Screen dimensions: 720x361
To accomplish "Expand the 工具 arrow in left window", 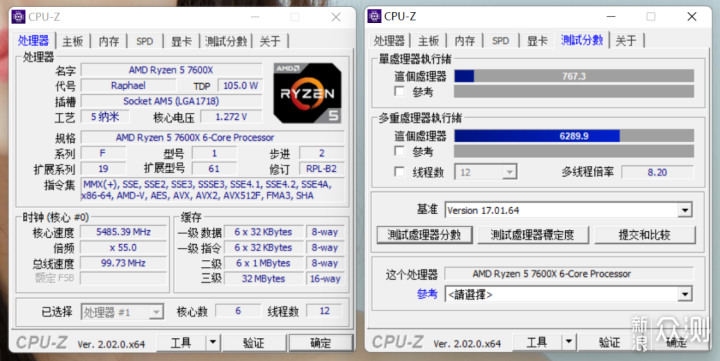I will pos(213,343).
